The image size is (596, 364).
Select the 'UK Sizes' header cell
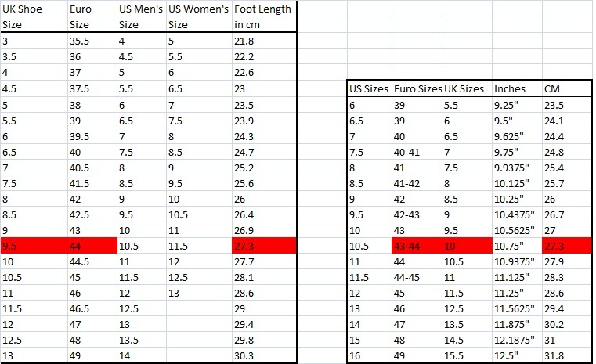[467, 88]
